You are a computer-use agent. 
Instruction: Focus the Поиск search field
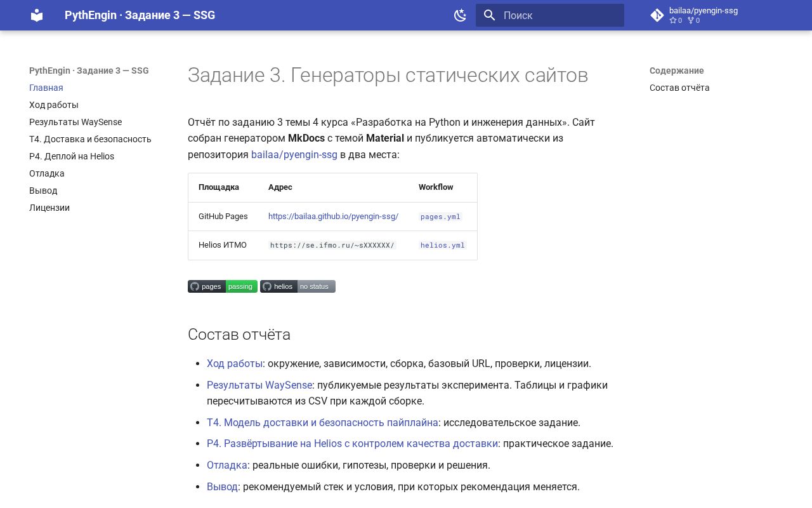pyautogui.click(x=550, y=15)
